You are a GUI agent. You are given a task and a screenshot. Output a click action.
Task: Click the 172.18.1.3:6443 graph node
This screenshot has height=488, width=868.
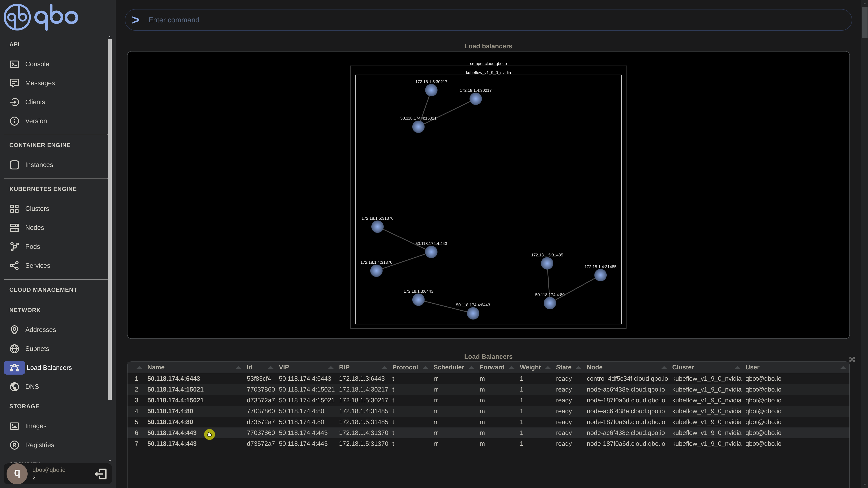tap(418, 300)
